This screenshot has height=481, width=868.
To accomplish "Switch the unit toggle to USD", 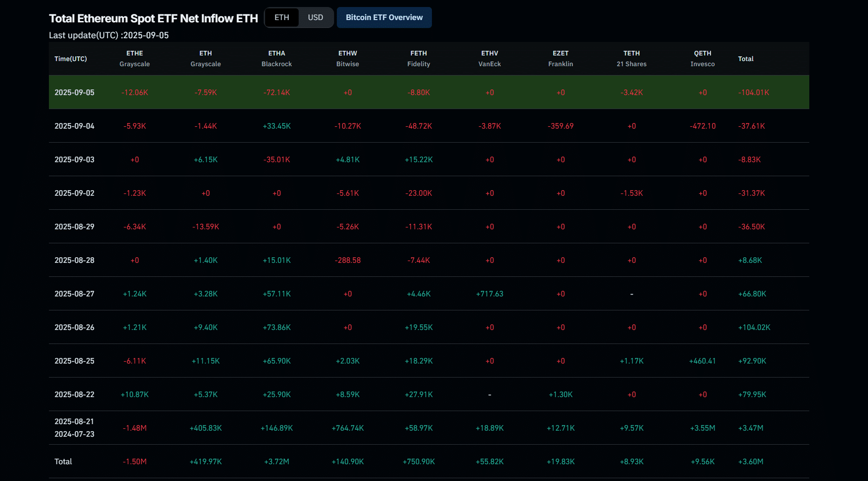I will coord(315,18).
